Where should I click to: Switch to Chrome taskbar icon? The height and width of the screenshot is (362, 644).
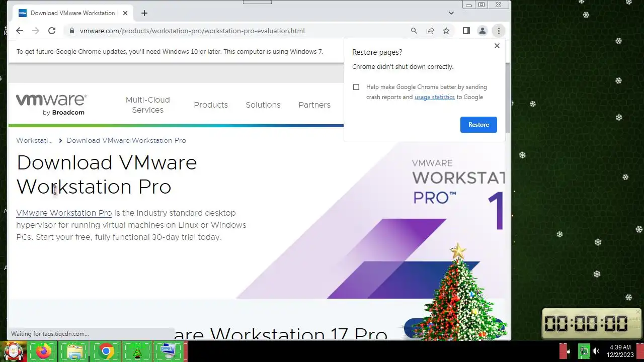[x=106, y=351]
